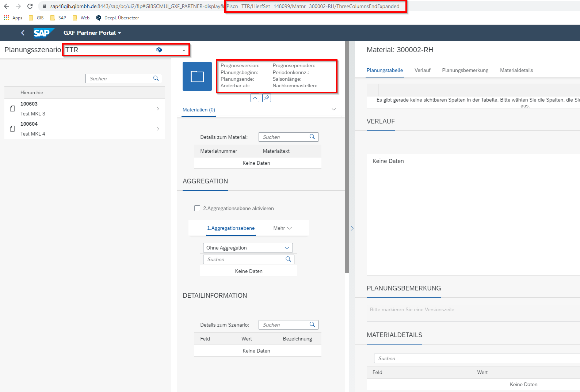The image size is (580, 392).
Task: Open the Ohne Aggregation dropdown
Action: coord(287,248)
